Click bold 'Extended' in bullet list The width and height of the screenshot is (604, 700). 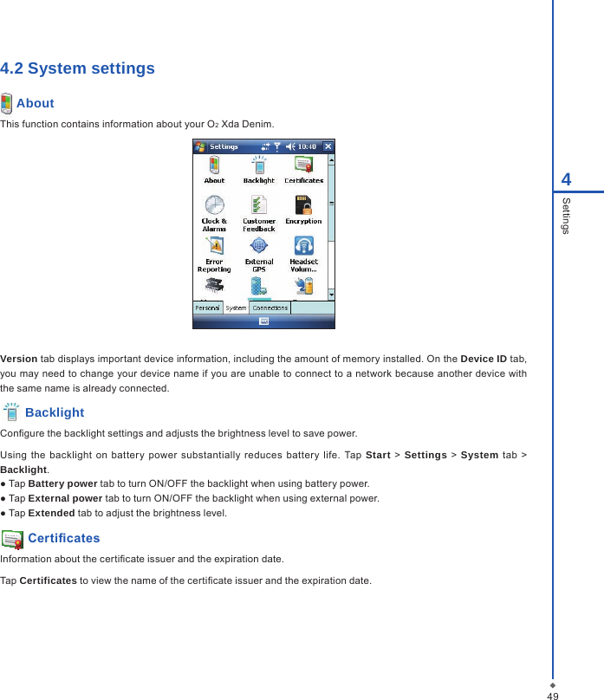tap(51, 513)
